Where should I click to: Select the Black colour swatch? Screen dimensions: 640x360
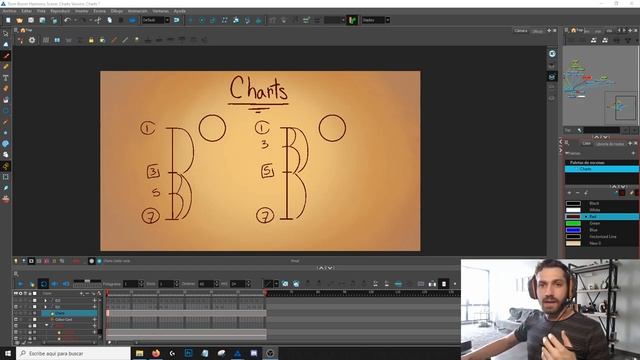tap(573, 203)
